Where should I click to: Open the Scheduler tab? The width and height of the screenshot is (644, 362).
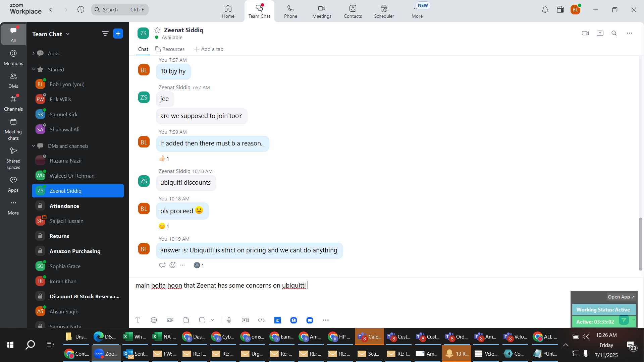(384, 11)
